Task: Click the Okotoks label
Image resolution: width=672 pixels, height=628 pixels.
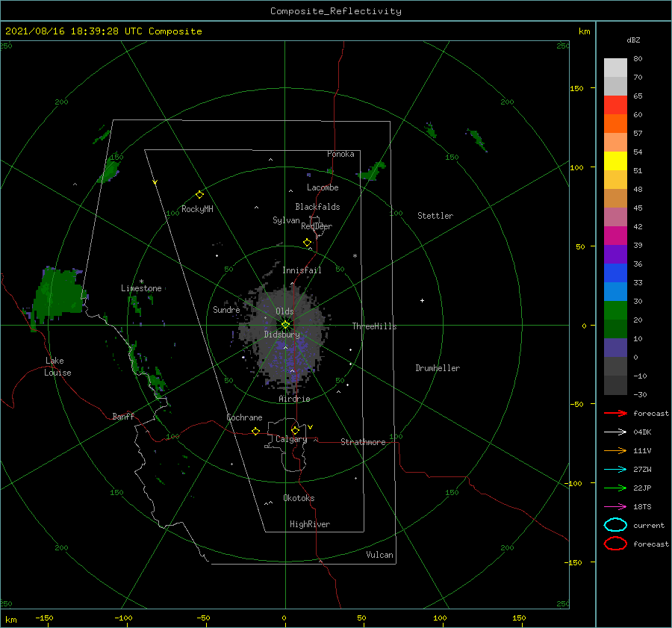Action: 299,498
